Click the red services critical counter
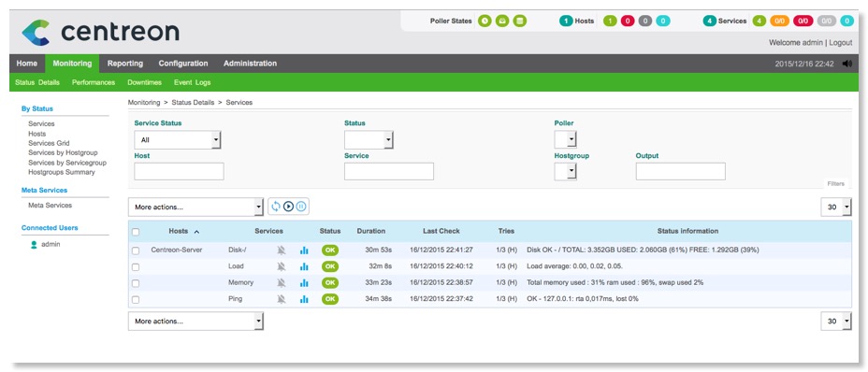The height and width of the screenshot is (372, 868). click(x=803, y=21)
